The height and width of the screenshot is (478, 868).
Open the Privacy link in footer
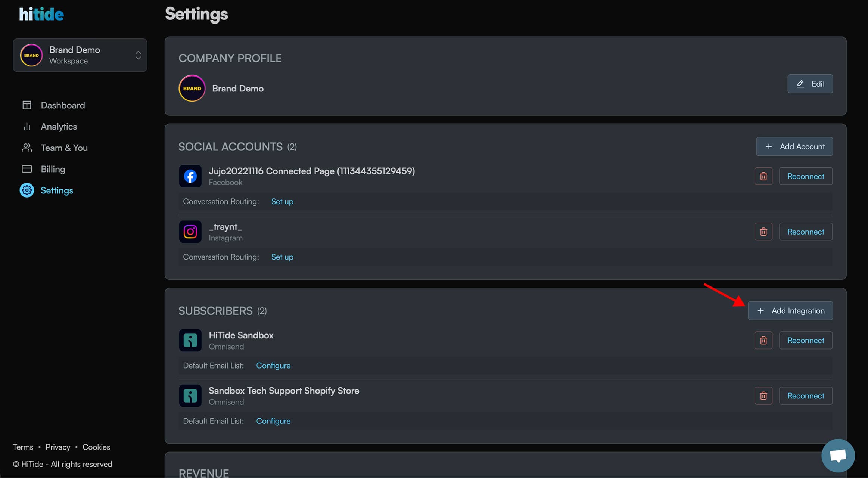click(x=58, y=447)
